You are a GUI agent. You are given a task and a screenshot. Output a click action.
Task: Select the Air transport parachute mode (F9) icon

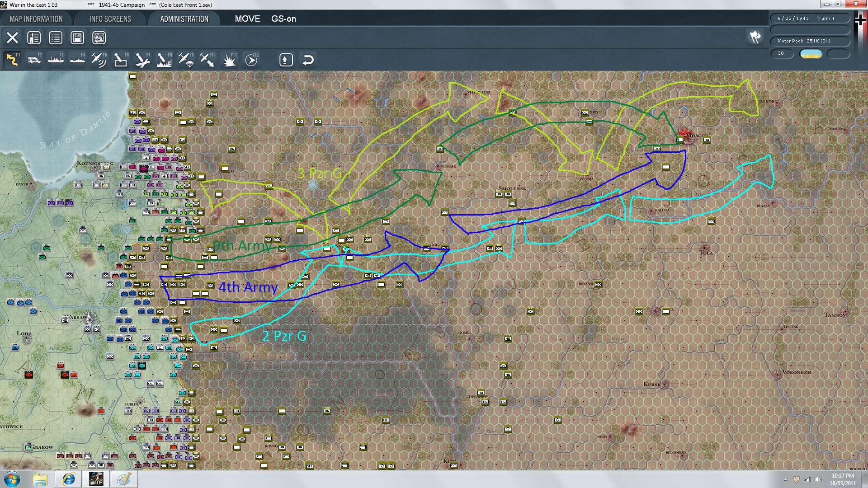186,60
